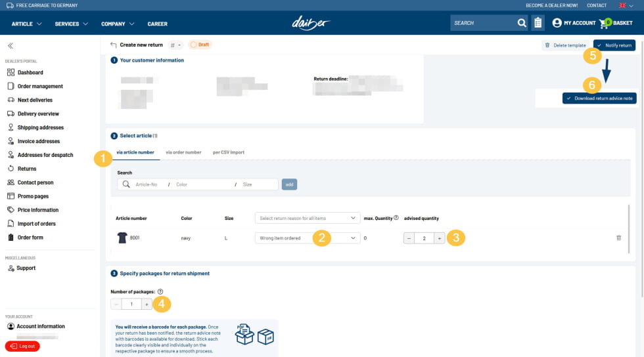Go back using arrow beside Create new return
Viewport: 644px width, 357px height.
click(113, 45)
